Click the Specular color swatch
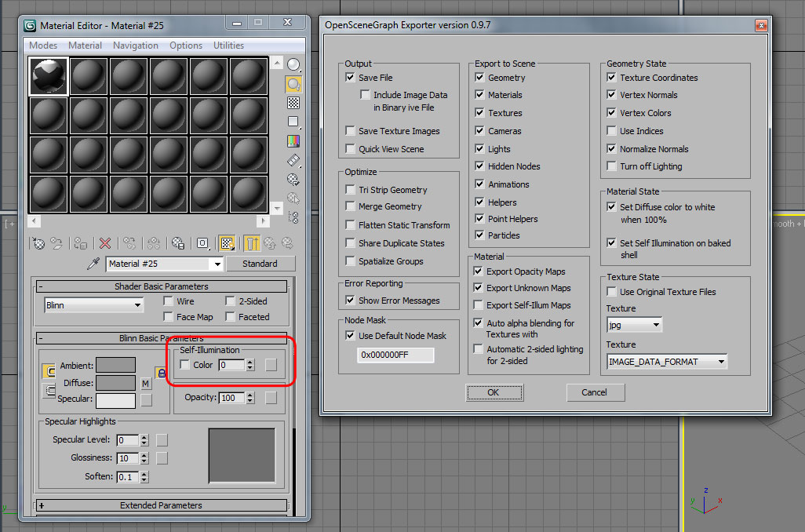Viewport: 805px width, 532px height. pyautogui.click(x=116, y=400)
